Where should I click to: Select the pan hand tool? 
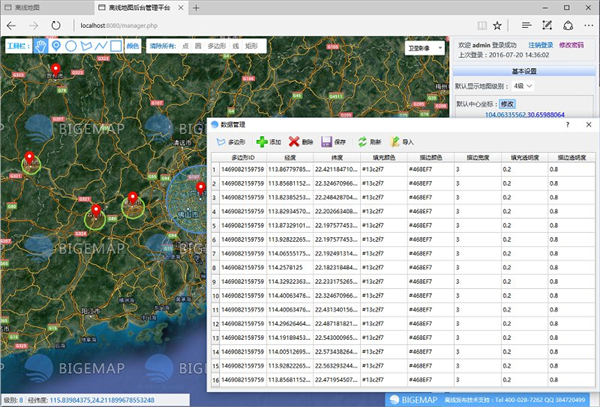(40, 46)
